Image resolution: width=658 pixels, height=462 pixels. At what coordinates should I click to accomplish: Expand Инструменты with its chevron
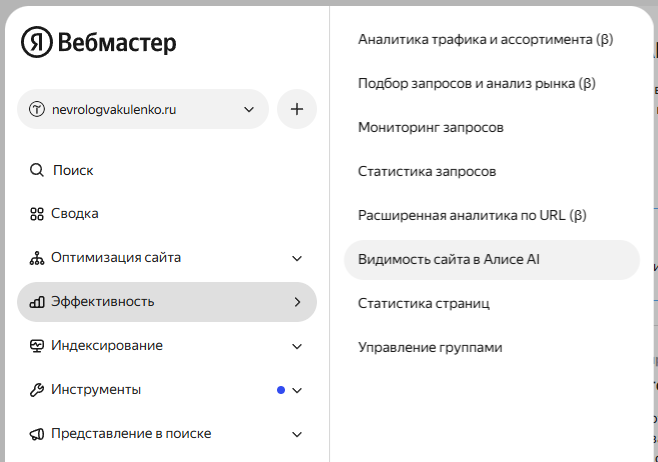(297, 391)
